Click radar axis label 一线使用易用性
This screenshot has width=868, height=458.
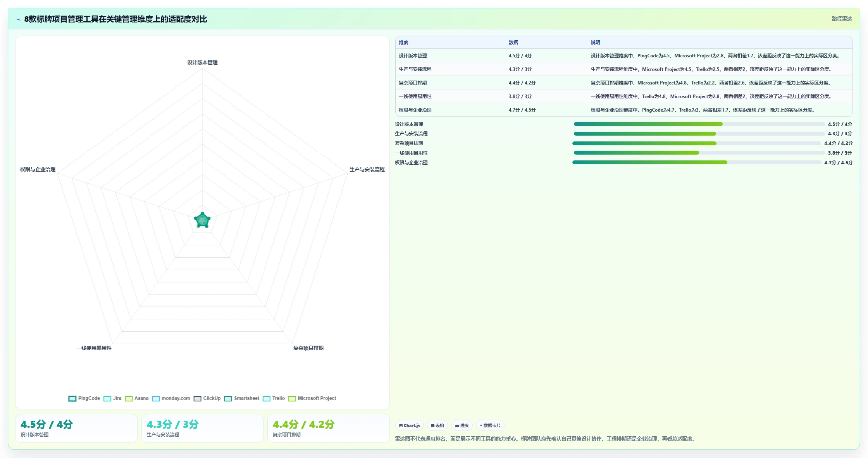[94, 348]
